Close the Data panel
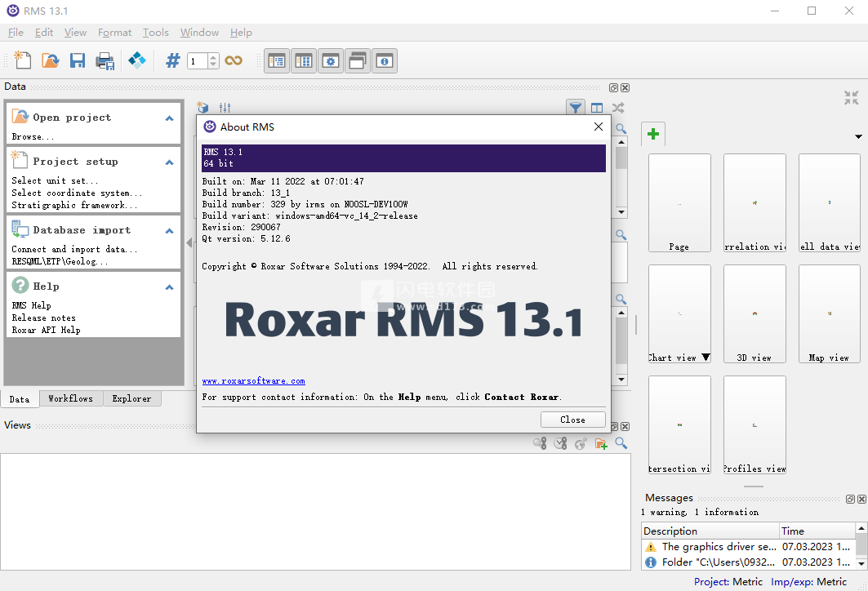This screenshot has height=591, width=868. click(x=625, y=88)
